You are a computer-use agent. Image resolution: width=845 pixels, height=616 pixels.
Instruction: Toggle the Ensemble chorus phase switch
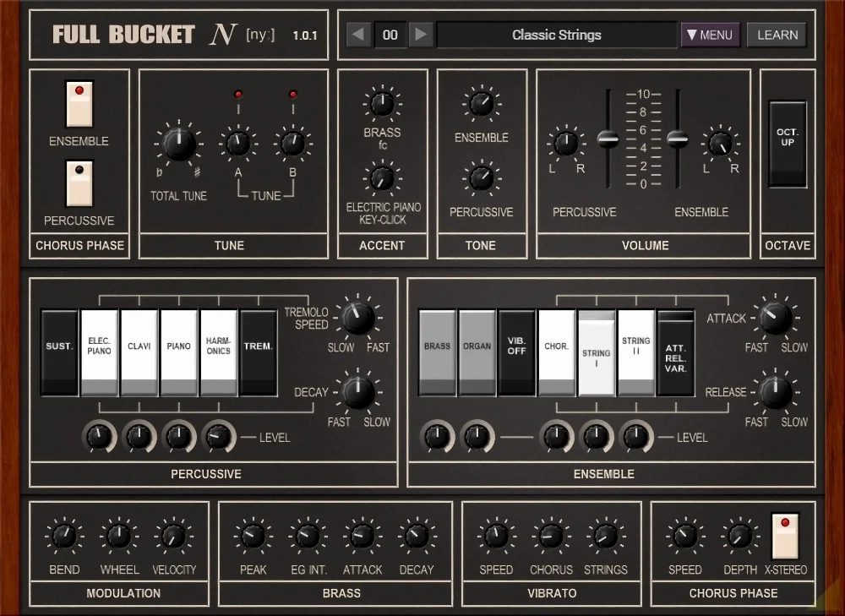79,104
